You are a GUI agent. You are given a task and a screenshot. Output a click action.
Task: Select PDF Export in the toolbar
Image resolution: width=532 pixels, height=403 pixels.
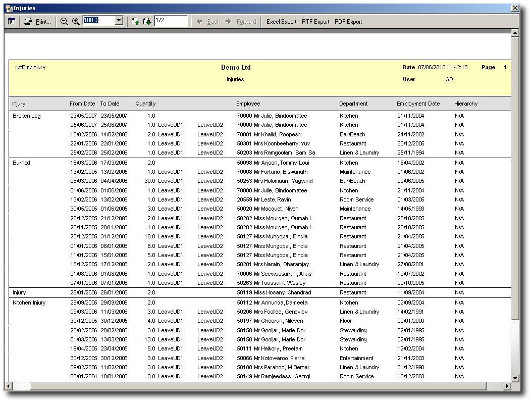[x=348, y=22]
